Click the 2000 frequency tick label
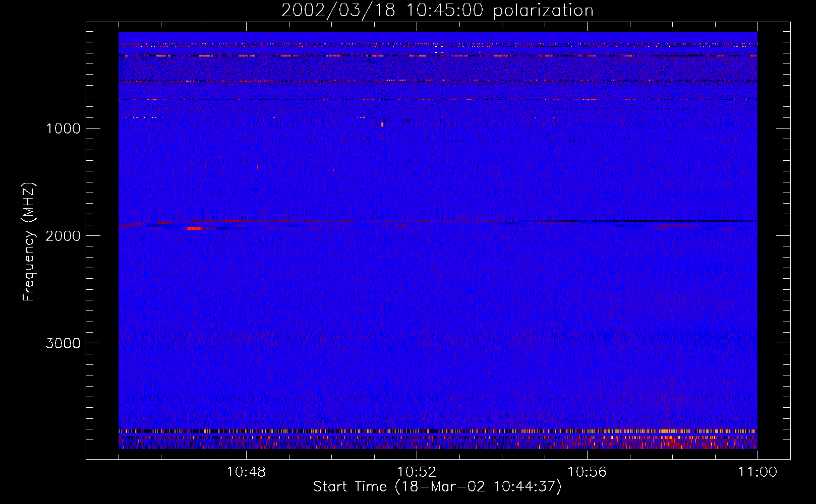816x504 pixels. pyautogui.click(x=63, y=236)
